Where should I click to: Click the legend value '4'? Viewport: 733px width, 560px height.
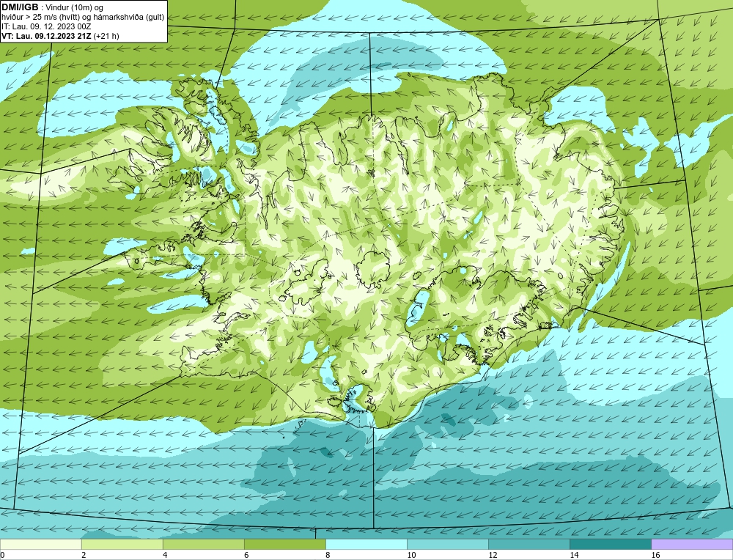(165, 555)
